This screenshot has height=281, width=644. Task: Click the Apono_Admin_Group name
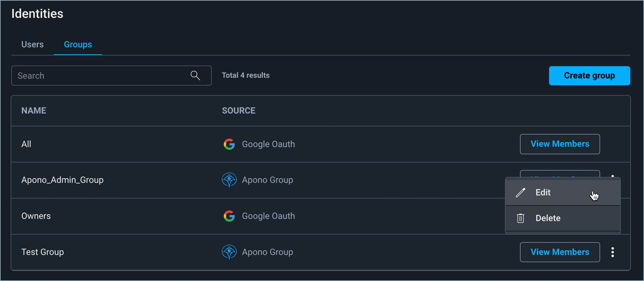tap(62, 180)
